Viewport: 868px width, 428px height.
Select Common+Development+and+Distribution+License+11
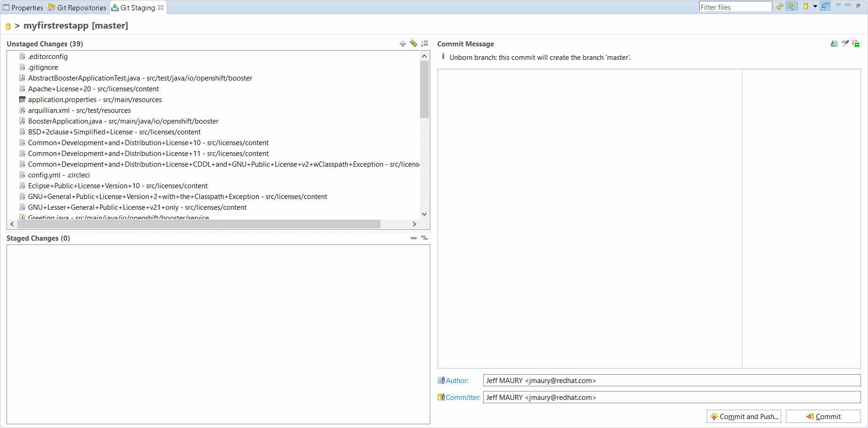coord(148,154)
